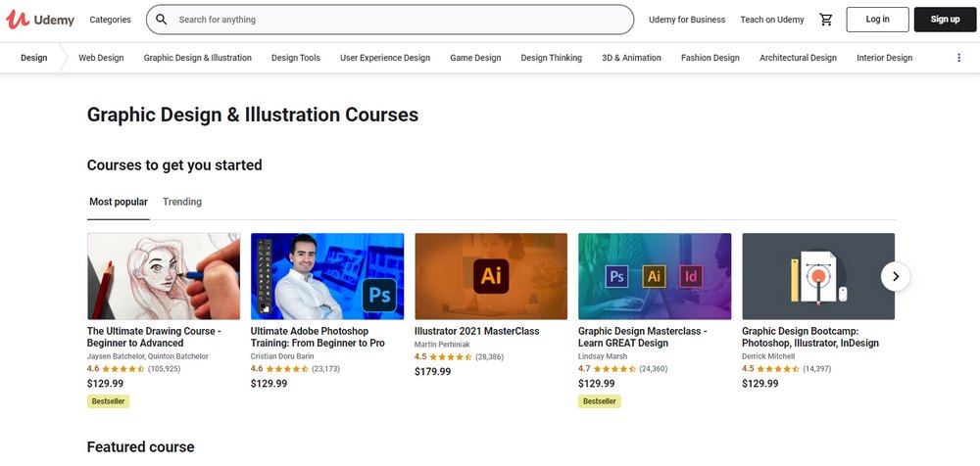
Task: Click author Derrick Mitchell
Action: tap(768, 356)
